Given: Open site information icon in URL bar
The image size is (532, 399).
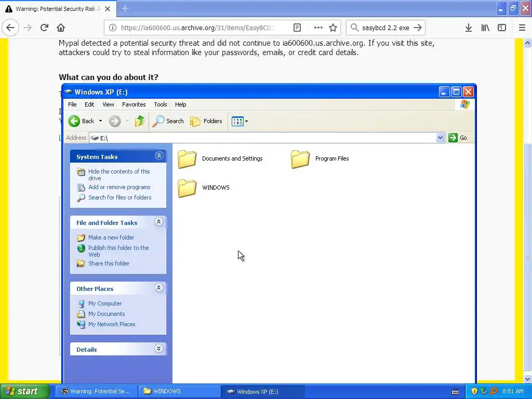Looking at the screenshot, I should pyautogui.click(x=113, y=28).
